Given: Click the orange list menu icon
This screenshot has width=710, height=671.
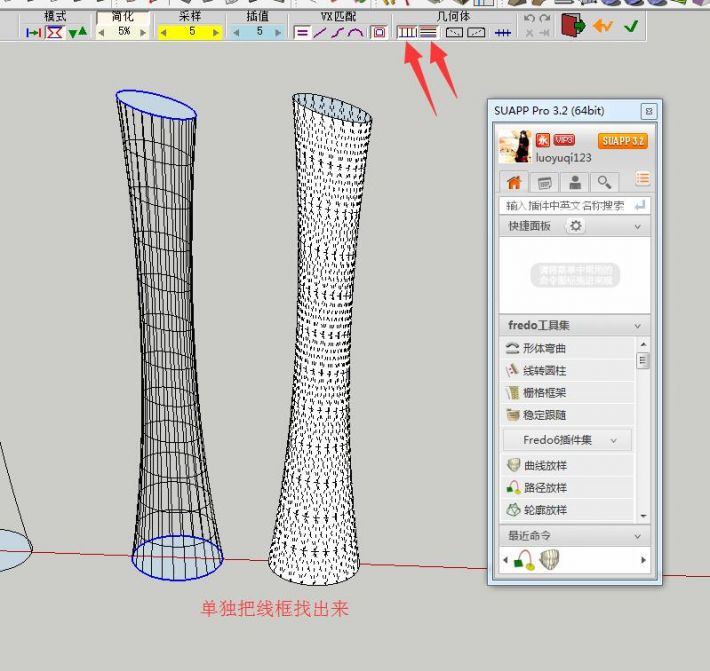Looking at the screenshot, I should pyautogui.click(x=643, y=179).
